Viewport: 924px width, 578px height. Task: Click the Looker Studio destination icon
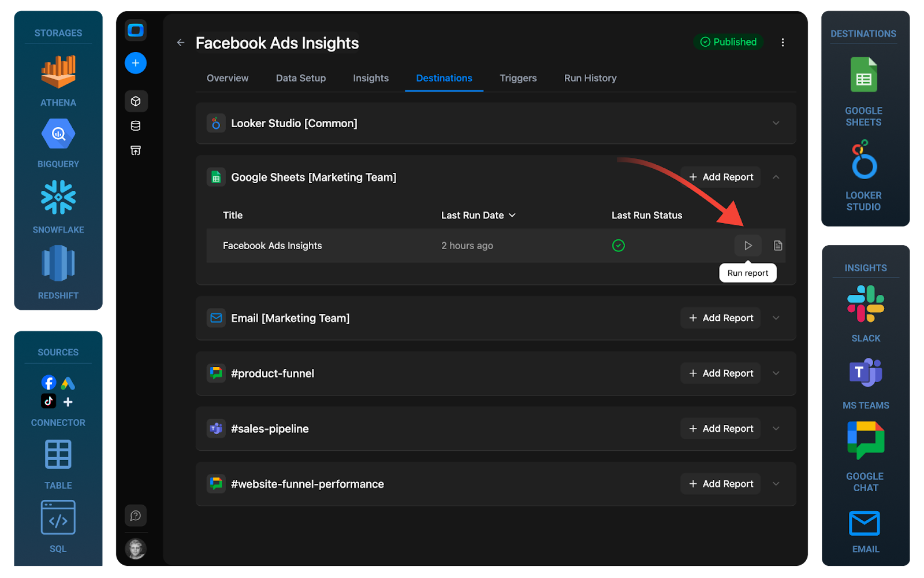864,159
